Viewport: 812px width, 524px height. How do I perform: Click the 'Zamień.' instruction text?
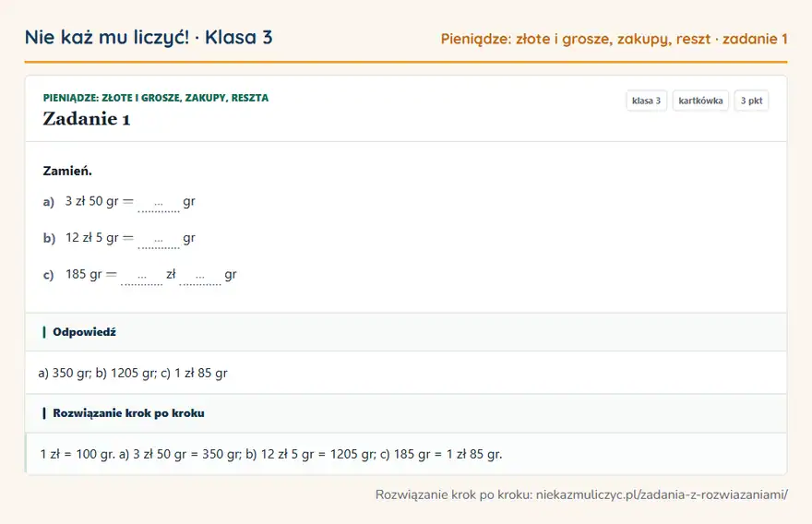click(67, 171)
